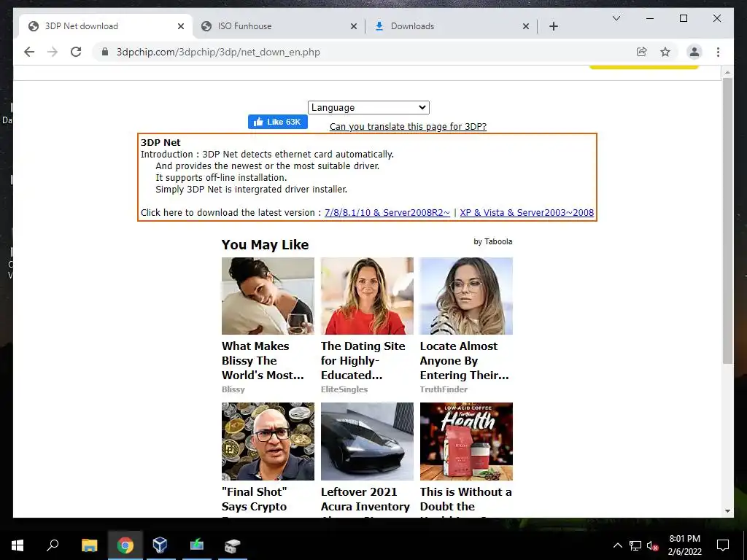Click the Chrome taskbar icon
This screenshot has width=747, height=560.
(125, 545)
